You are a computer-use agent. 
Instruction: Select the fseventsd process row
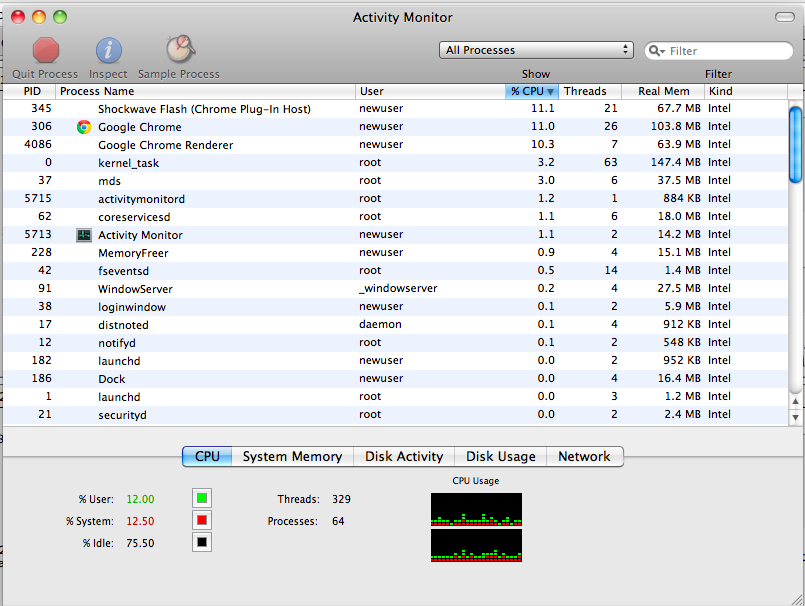click(395, 271)
